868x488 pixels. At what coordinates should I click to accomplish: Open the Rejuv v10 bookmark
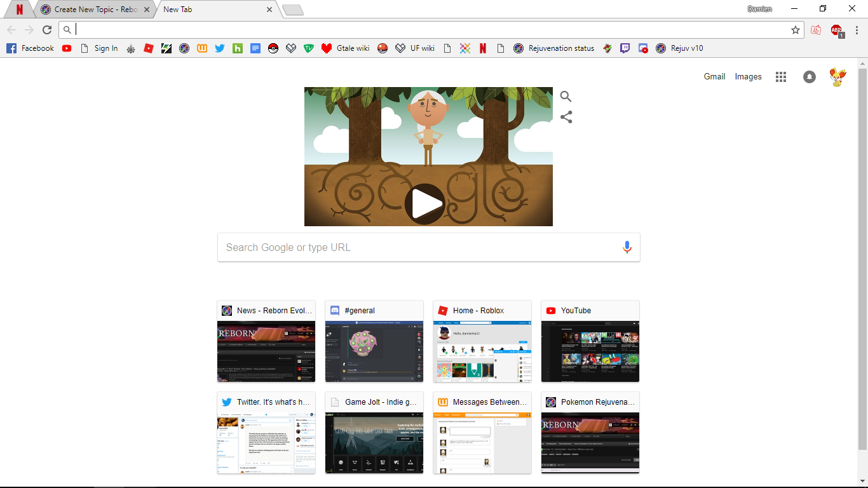click(680, 48)
